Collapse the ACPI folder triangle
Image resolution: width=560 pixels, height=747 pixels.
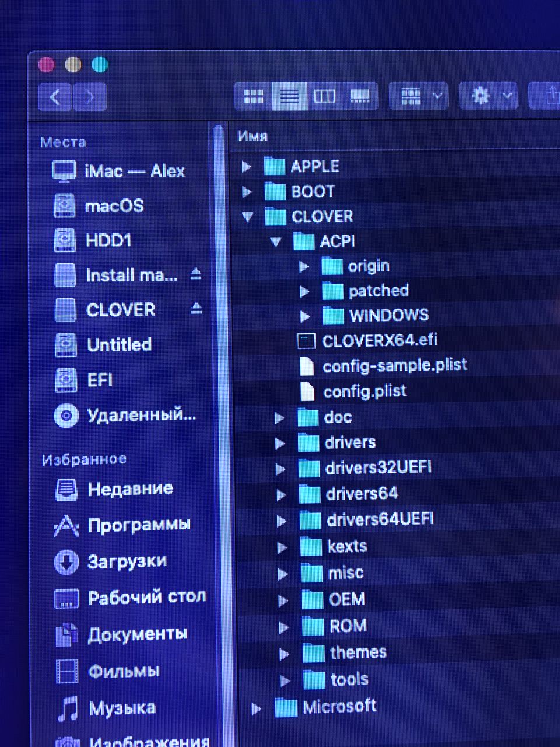[276, 241]
